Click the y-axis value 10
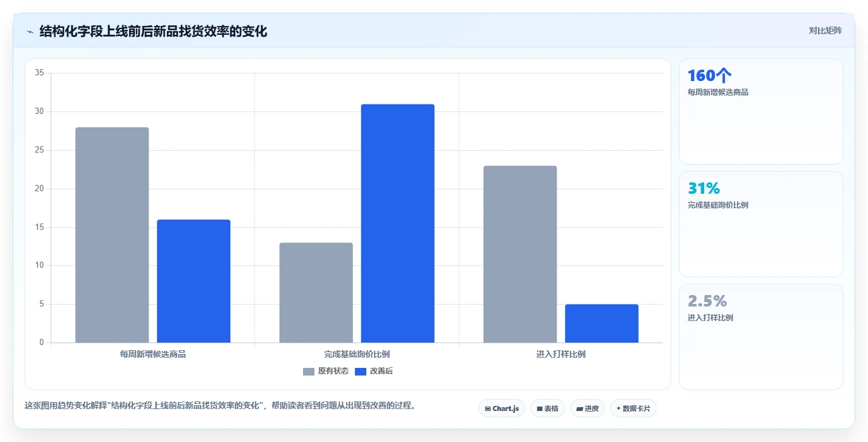 click(x=39, y=265)
